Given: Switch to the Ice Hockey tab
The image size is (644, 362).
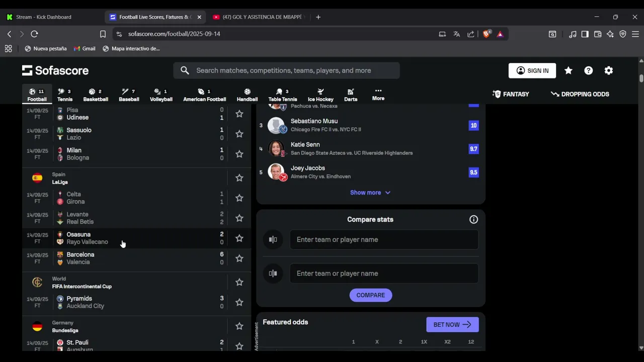Looking at the screenshot, I should 320,95.
